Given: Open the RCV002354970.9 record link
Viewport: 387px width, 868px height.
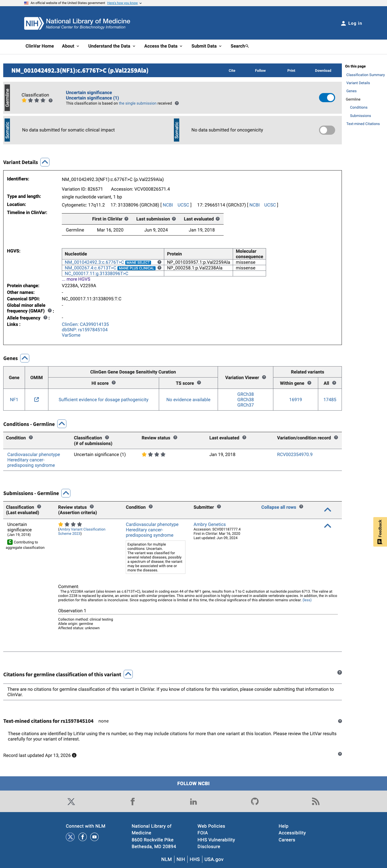Looking at the screenshot, I should (x=295, y=454).
